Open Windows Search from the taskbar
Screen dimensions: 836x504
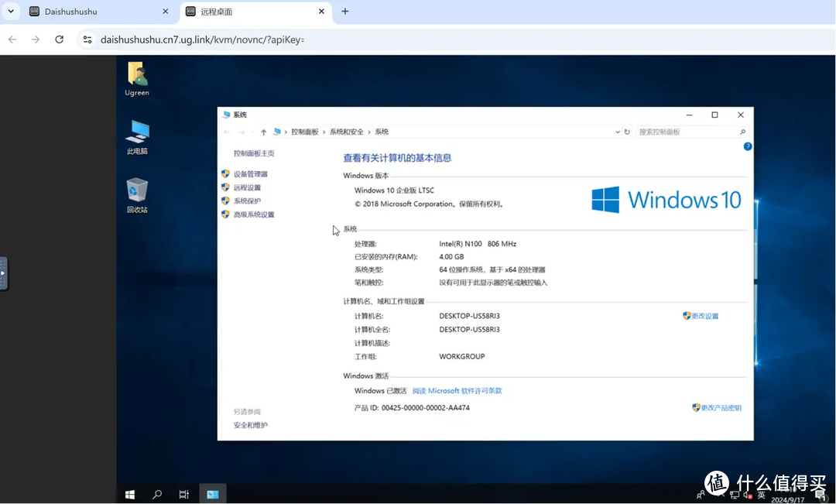[156, 493]
